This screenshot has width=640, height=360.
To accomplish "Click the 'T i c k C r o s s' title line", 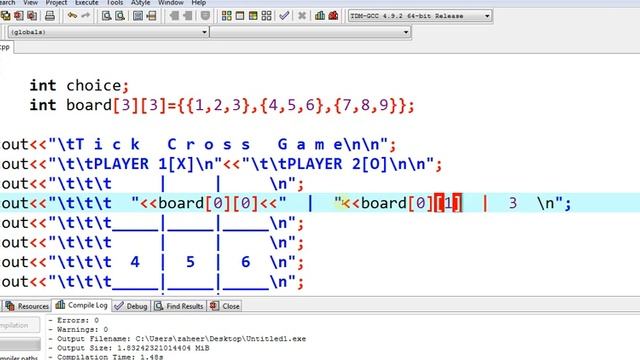I will pyautogui.click(x=198, y=144).
